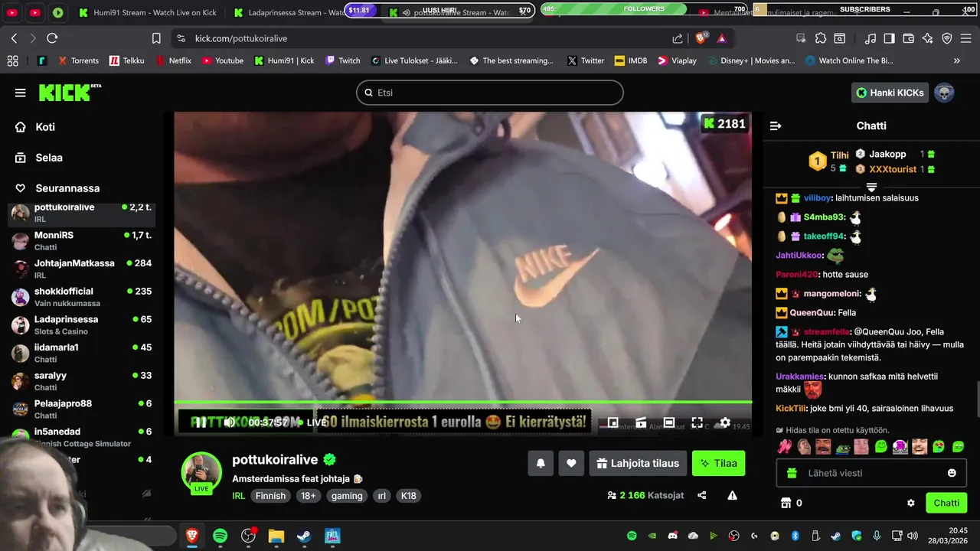Click Lahjoita tilaus gift button

[638, 463]
